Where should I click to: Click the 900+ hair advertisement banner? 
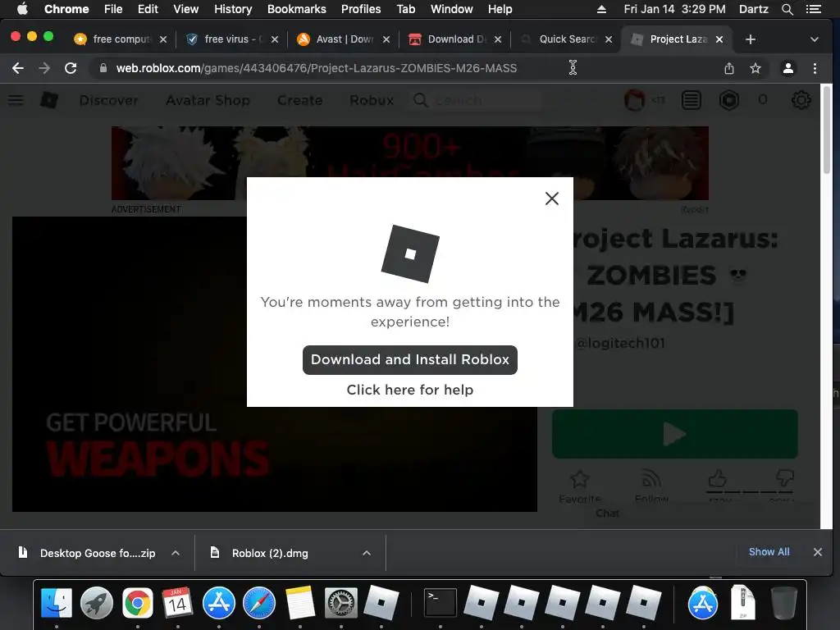[x=410, y=163]
